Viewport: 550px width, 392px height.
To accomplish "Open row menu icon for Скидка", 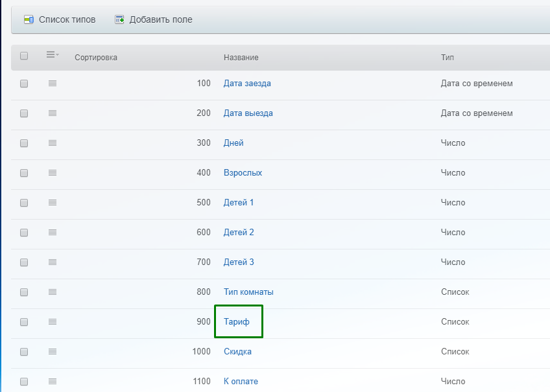I will 53,352.
